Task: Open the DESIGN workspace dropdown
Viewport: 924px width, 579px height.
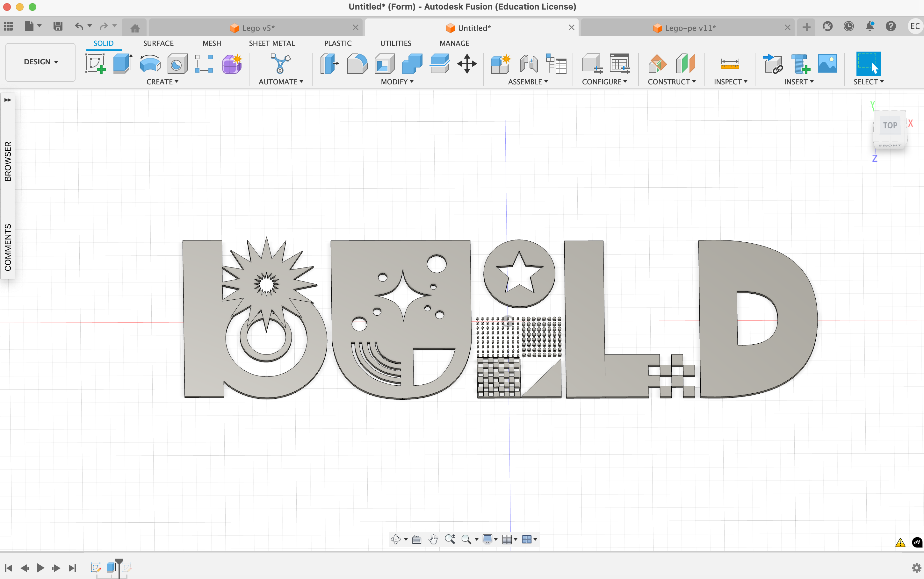Action: (40, 62)
